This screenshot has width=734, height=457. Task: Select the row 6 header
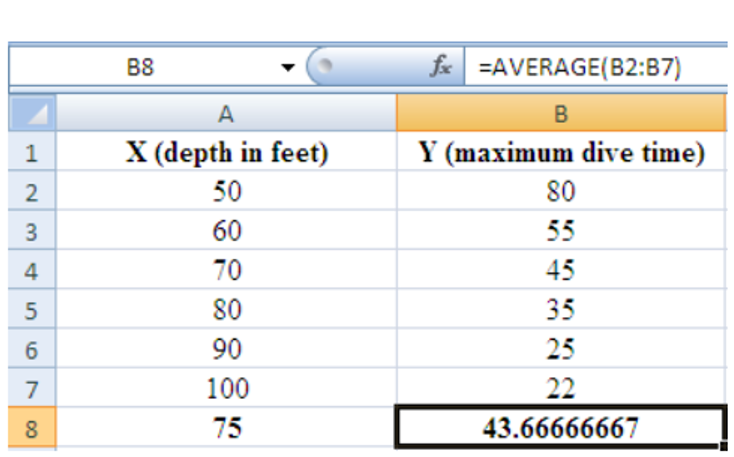(32, 349)
